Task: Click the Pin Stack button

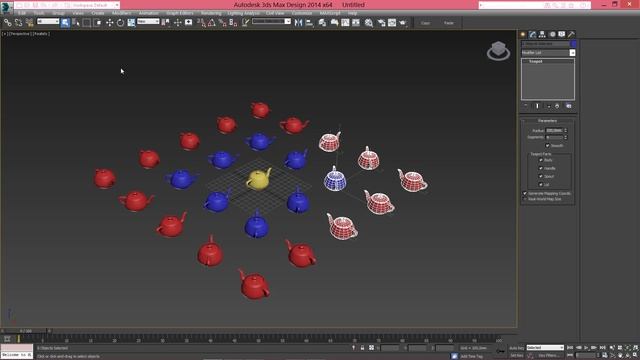Action: point(526,106)
